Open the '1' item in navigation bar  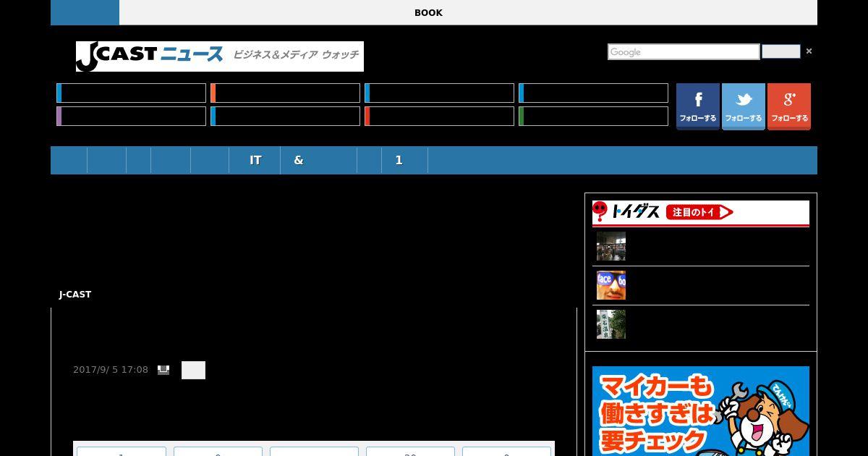pyautogui.click(x=405, y=160)
